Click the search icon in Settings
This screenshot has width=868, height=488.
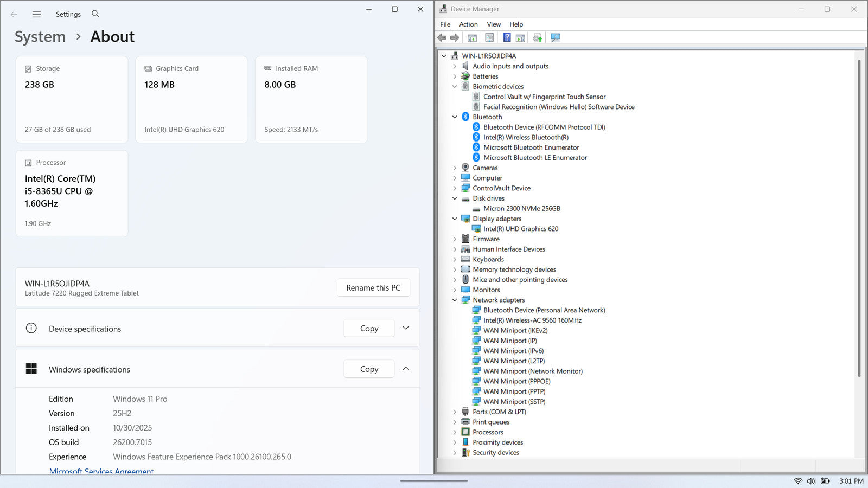tap(95, 14)
